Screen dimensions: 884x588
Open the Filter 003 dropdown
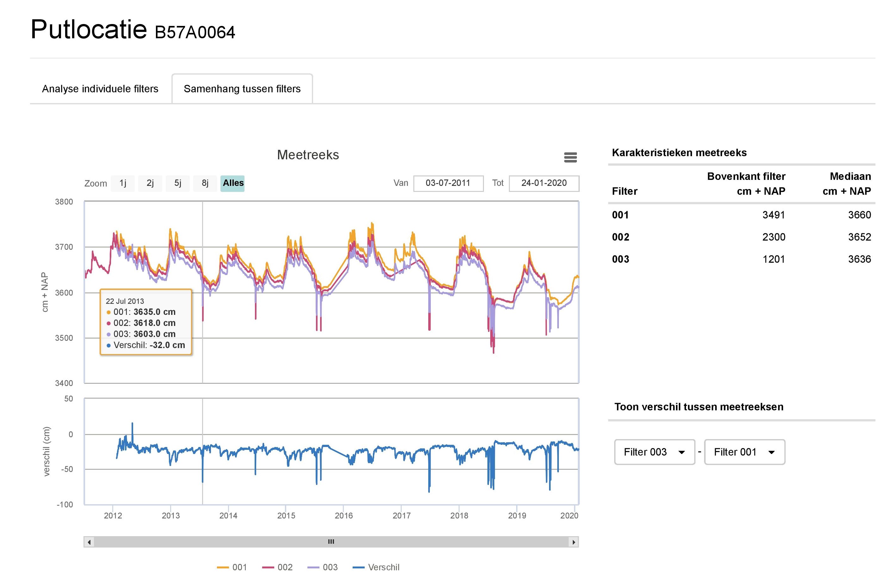[654, 452]
